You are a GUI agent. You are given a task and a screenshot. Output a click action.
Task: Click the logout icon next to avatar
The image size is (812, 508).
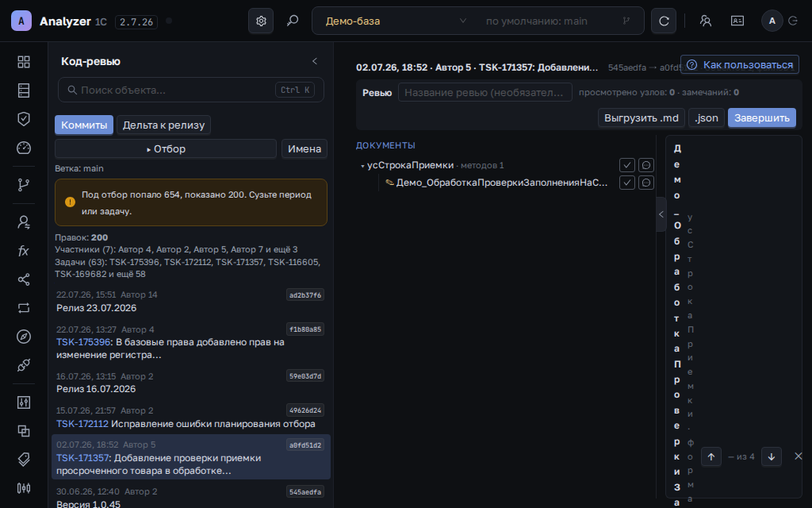point(793,21)
